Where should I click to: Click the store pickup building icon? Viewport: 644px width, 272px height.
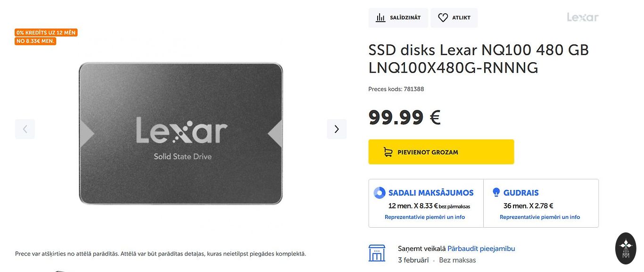tap(377, 253)
